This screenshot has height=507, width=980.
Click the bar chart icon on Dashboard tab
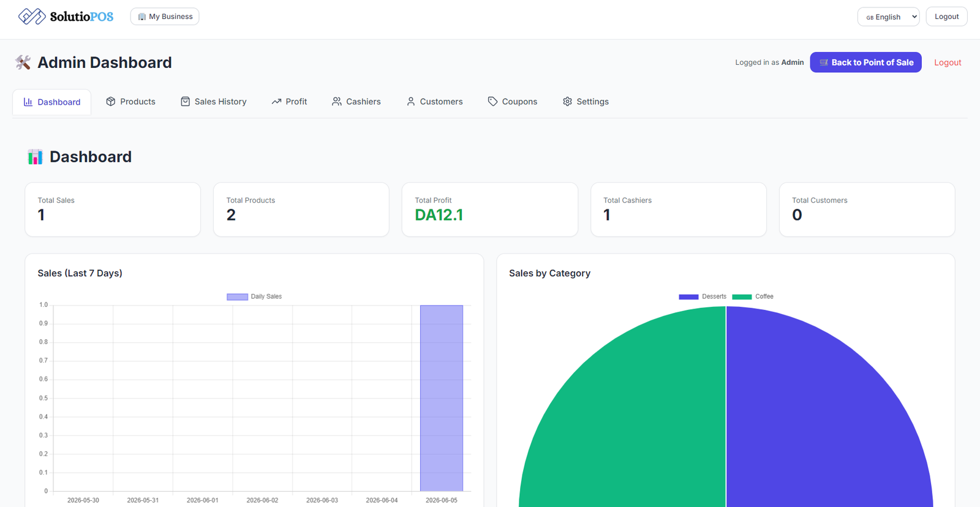click(x=28, y=102)
